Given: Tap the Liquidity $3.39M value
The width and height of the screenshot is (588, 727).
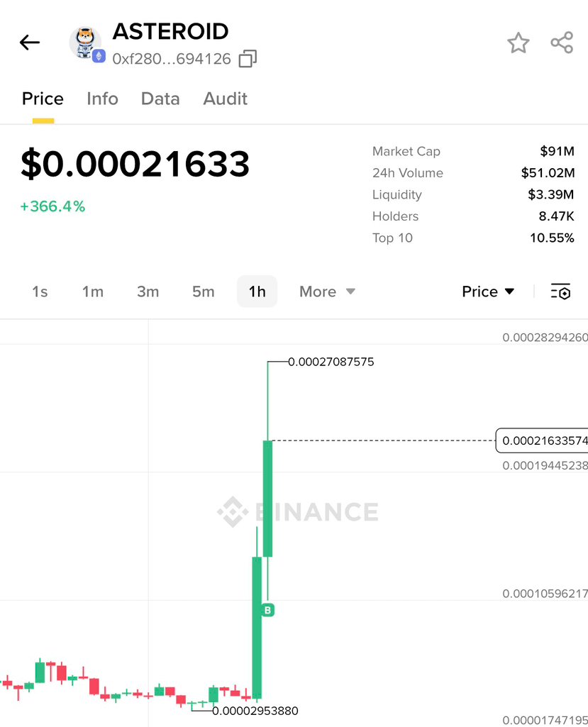Looking at the screenshot, I should [551, 194].
